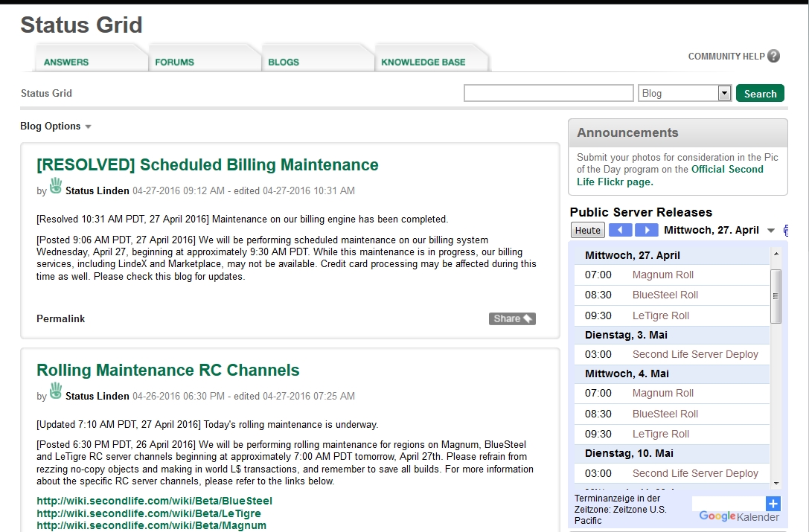Viewport: 809px width, 532px height.
Task: Open the Blog search scope dropdown
Action: point(685,94)
